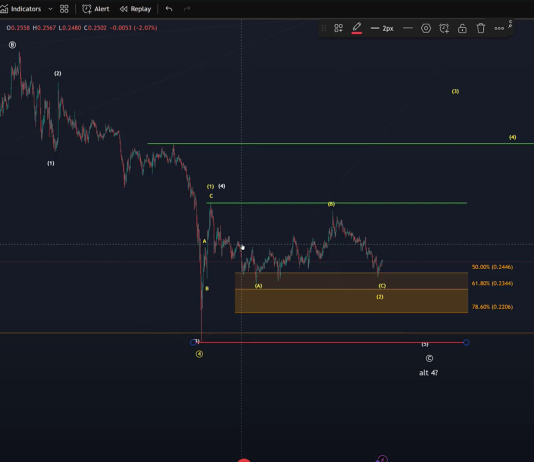Screen dimensions: 534x462
Task: Click the (5) label near red line
Action: coord(425,345)
